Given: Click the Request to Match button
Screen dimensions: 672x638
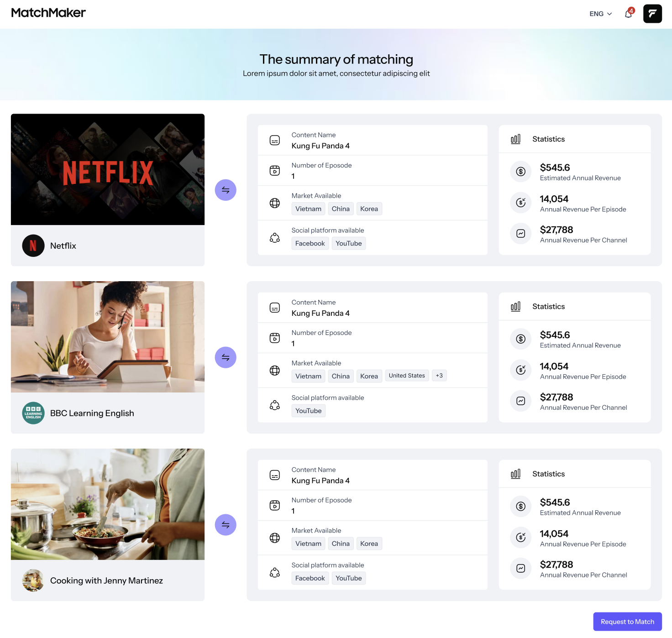Looking at the screenshot, I should [627, 622].
